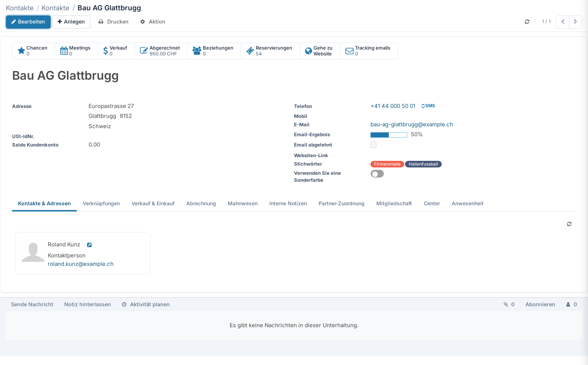Viewport: 588px width, 365px height.
Task: Click the Hallenfussball dark tag
Action: 423,164
